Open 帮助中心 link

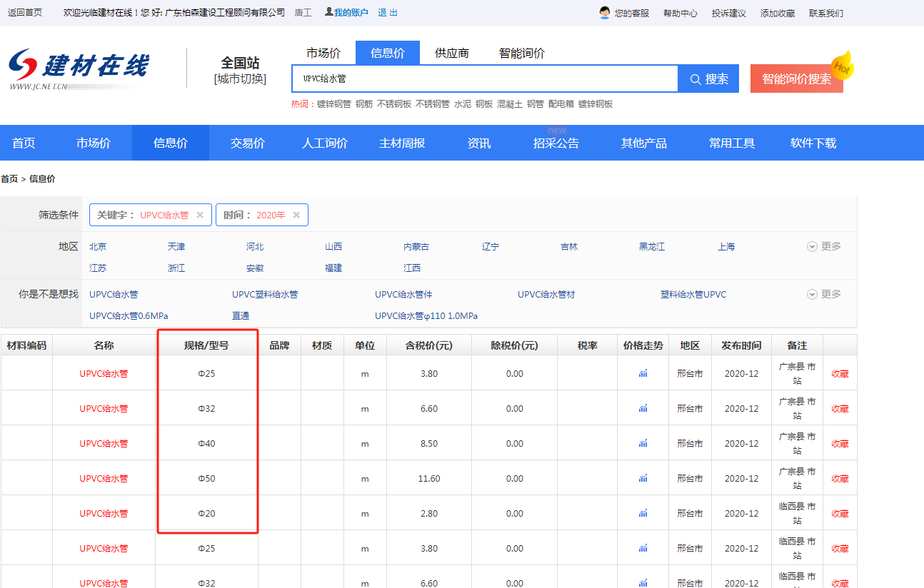(681, 13)
